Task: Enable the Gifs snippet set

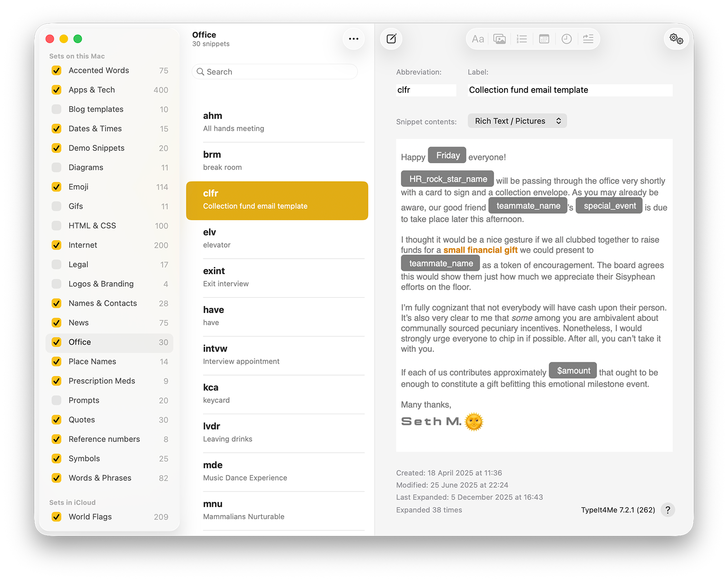Action: click(x=56, y=206)
